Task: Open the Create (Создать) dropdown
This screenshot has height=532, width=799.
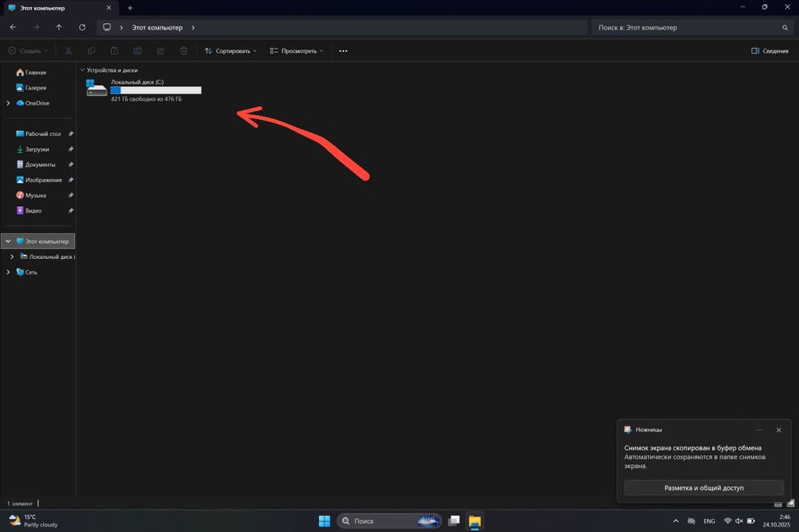Action: coord(28,51)
